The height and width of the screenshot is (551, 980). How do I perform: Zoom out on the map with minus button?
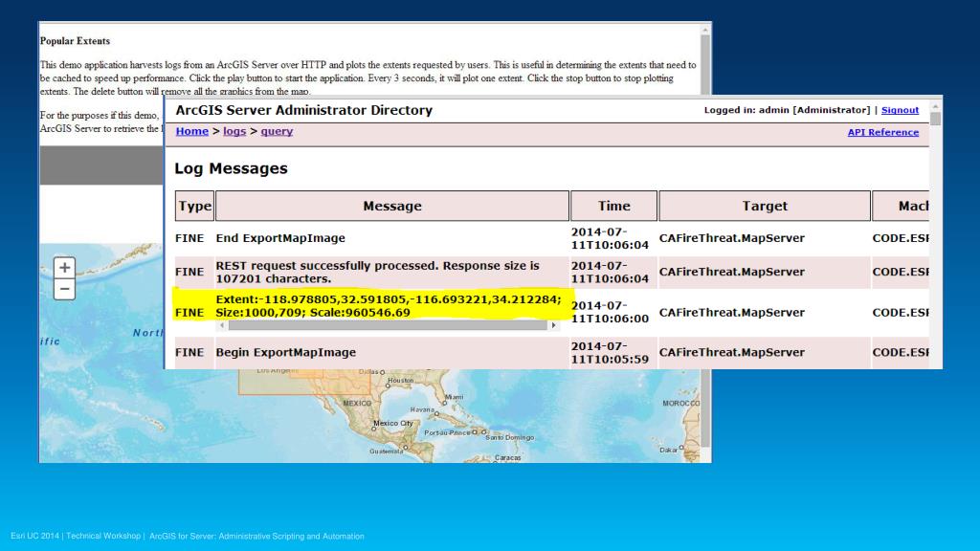pos(64,289)
